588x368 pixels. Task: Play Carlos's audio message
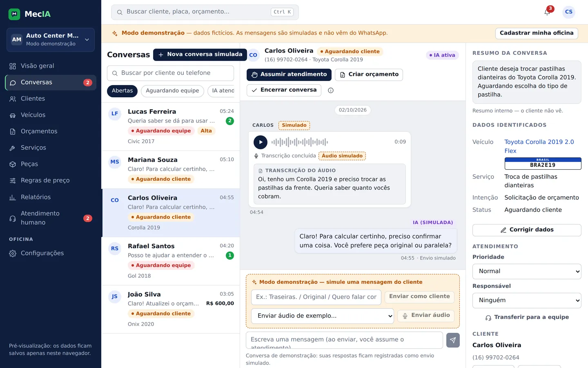[x=261, y=142]
